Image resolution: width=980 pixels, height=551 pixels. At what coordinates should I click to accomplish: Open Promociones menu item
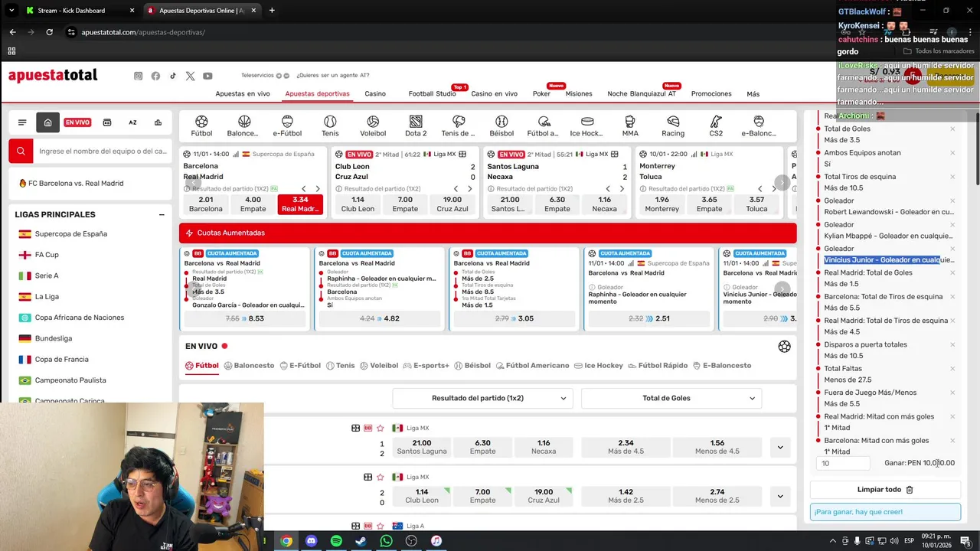(x=711, y=93)
